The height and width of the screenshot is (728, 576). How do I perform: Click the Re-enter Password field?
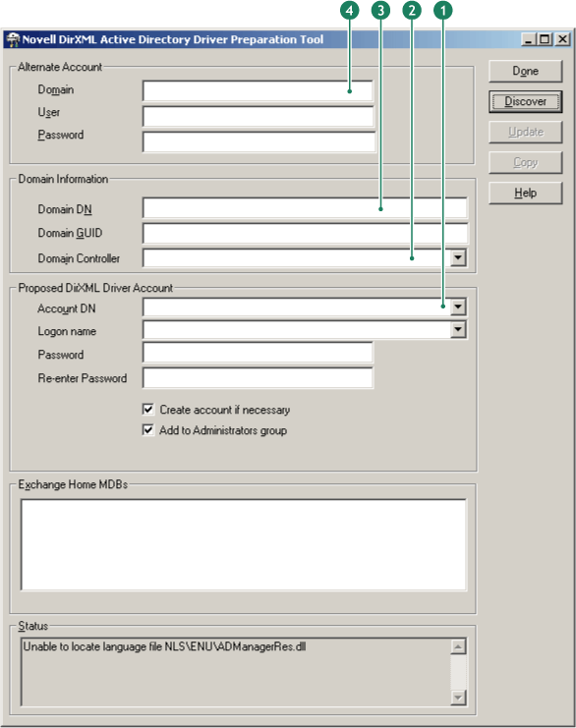click(258, 377)
